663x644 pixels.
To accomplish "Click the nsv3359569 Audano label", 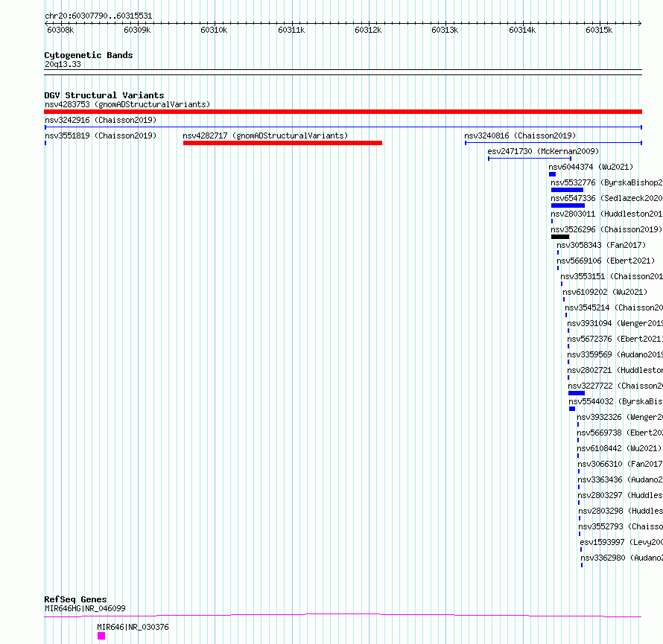I will pyautogui.click(x=615, y=354).
